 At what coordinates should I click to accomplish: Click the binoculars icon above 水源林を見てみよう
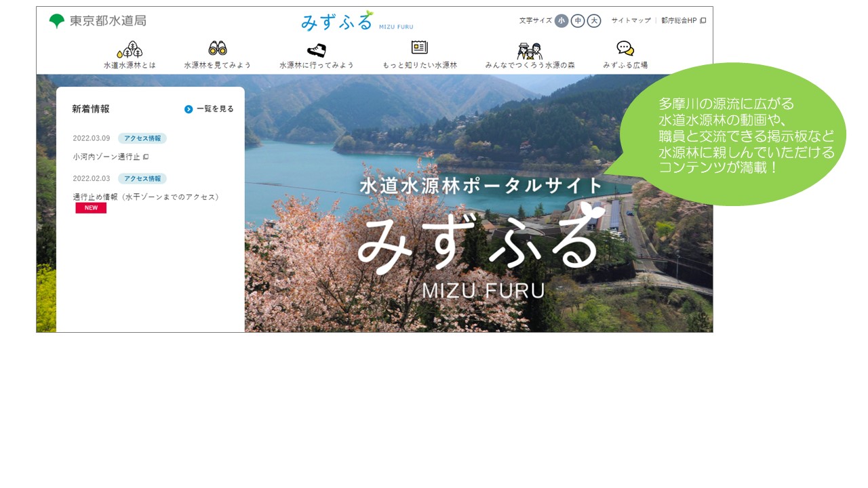tap(218, 48)
